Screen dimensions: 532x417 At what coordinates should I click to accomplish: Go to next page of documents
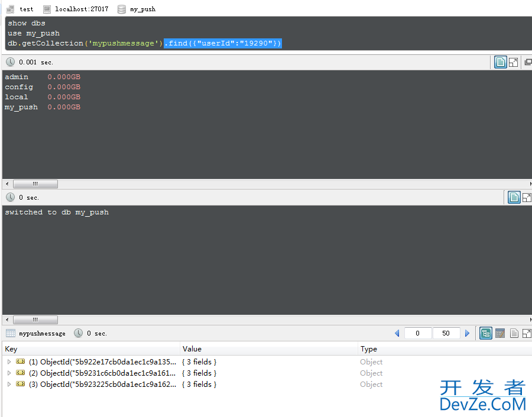click(467, 333)
